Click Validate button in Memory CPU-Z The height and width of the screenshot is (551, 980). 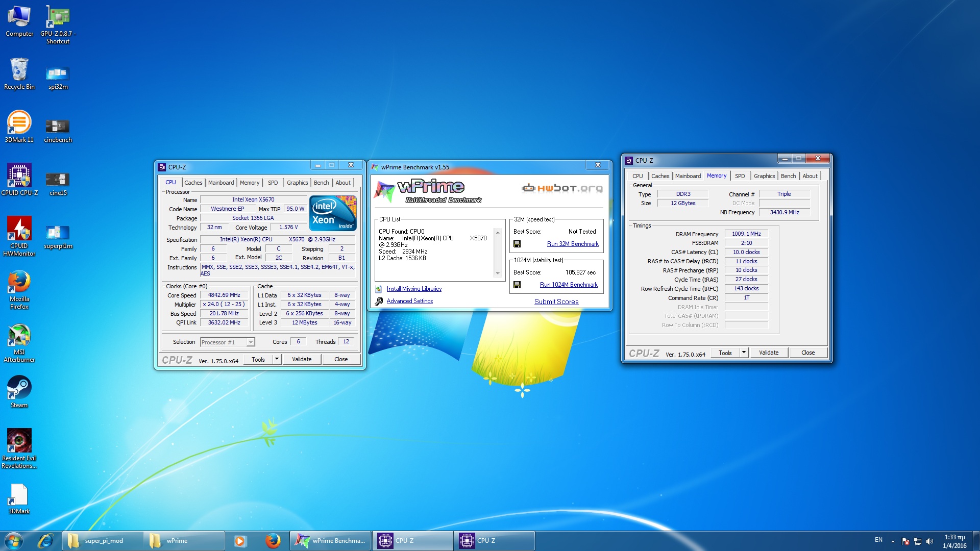click(769, 353)
